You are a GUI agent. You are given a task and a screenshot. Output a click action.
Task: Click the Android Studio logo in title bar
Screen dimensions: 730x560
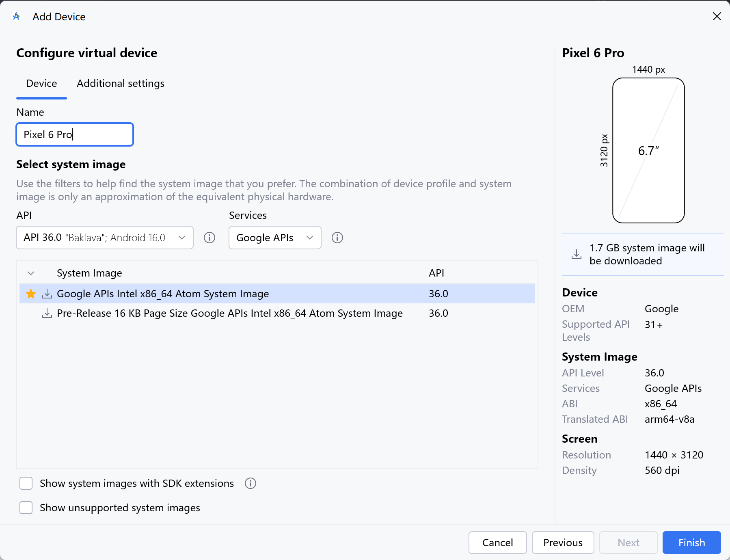click(x=16, y=17)
